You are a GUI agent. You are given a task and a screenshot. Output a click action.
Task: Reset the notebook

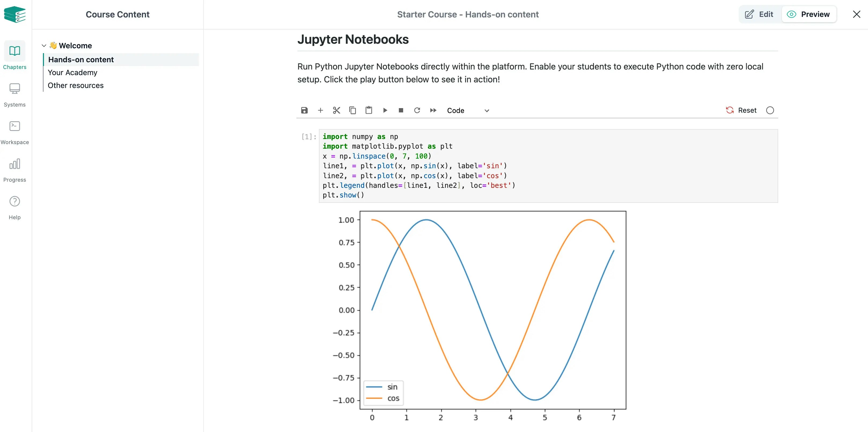pos(741,110)
